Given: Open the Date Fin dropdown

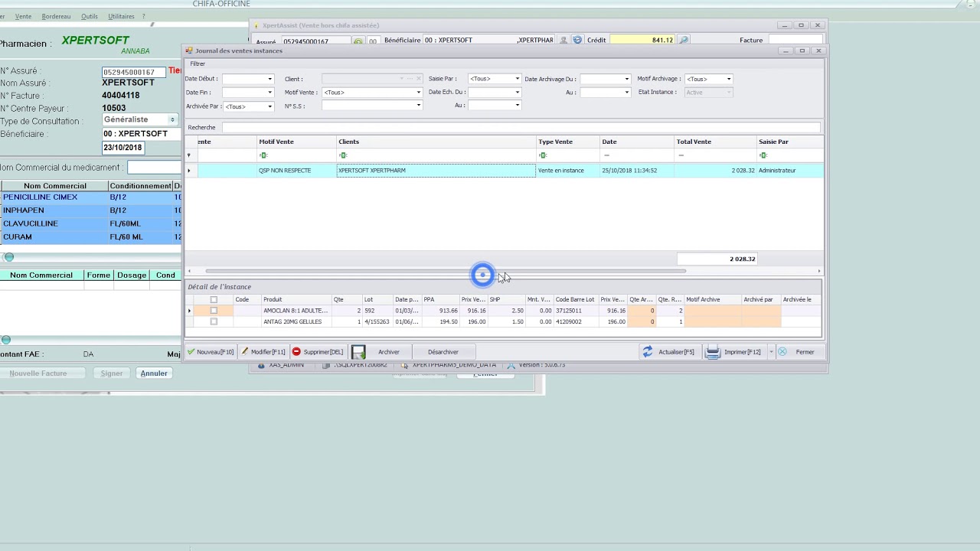Looking at the screenshot, I should (x=269, y=93).
